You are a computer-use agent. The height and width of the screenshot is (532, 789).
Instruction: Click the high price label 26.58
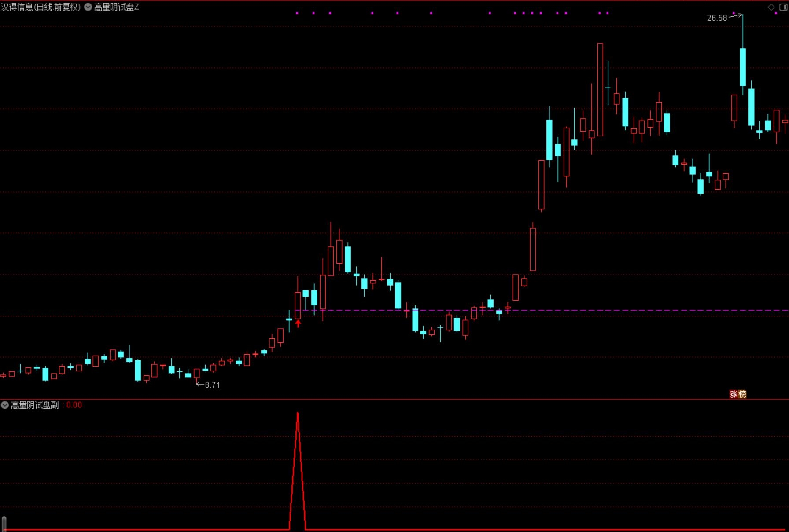[717, 18]
